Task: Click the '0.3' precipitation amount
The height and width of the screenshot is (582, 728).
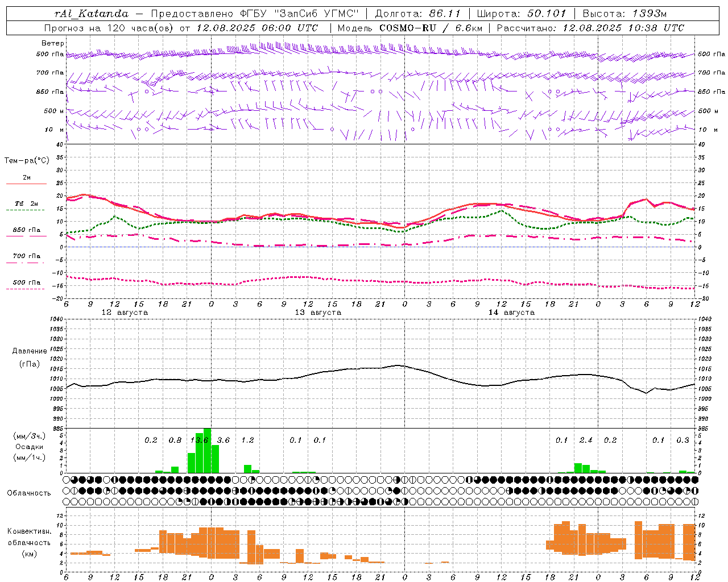Action: click(682, 440)
